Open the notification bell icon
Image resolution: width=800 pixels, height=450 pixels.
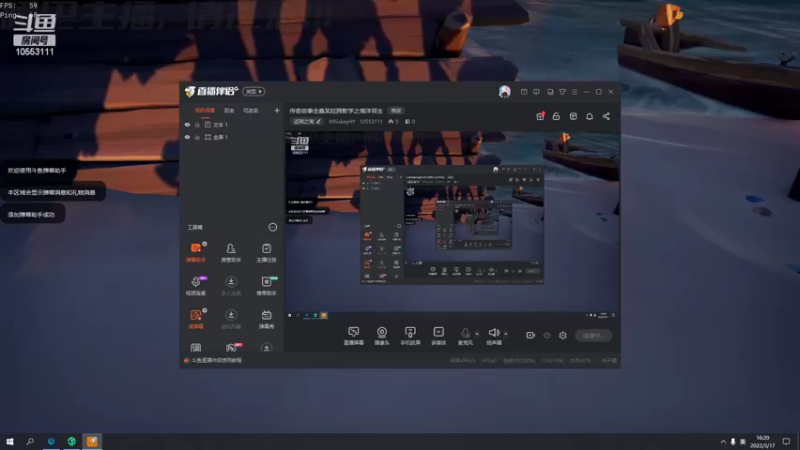tap(589, 116)
